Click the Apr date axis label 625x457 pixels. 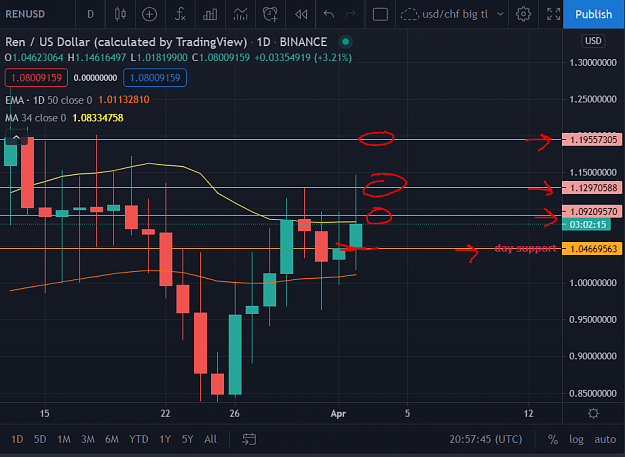click(x=338, y=414)
